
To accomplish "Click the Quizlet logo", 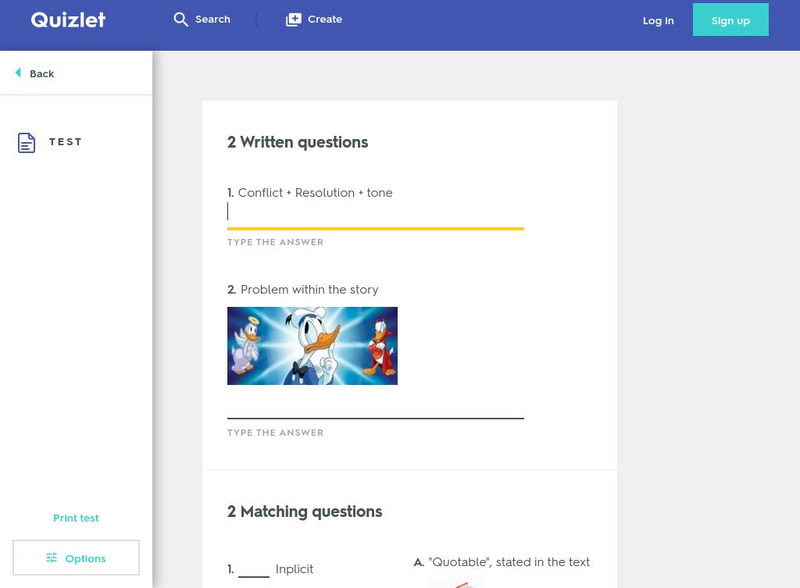I will point(68,20).
